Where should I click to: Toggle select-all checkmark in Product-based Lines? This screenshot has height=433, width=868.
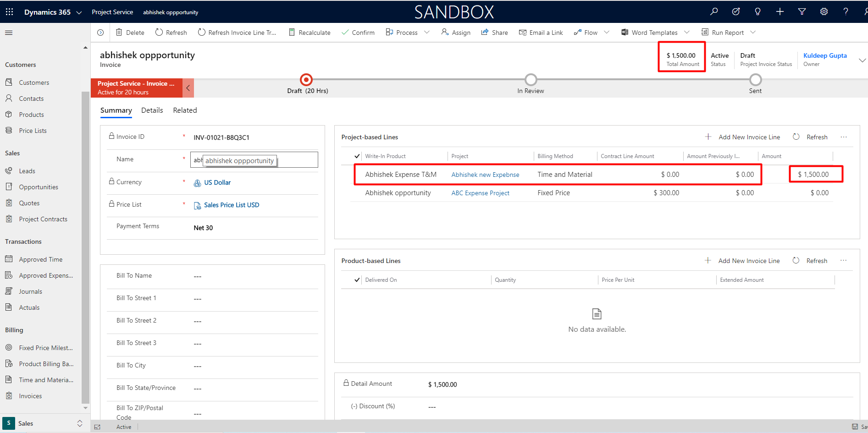357,280
